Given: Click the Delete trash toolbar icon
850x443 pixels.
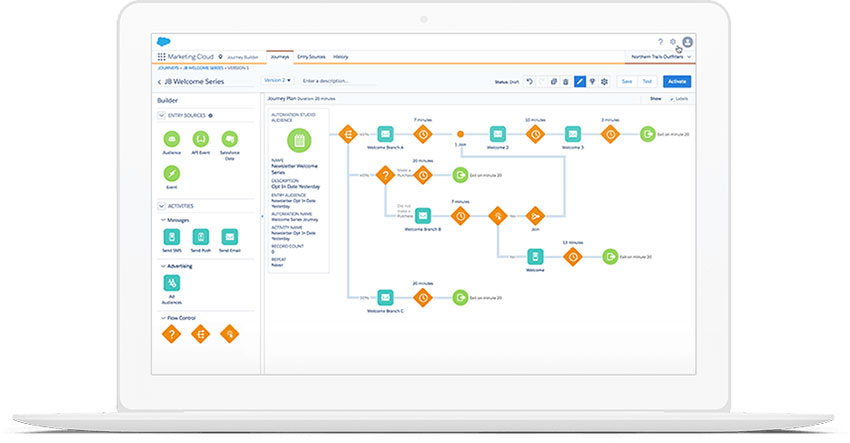Looking at the screenshot, I should coord(565,81).
